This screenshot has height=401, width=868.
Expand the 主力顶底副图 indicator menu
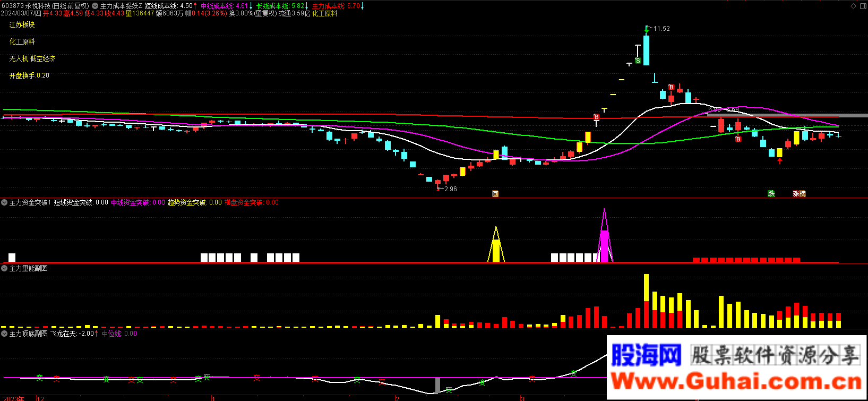[x=5, y=334]
